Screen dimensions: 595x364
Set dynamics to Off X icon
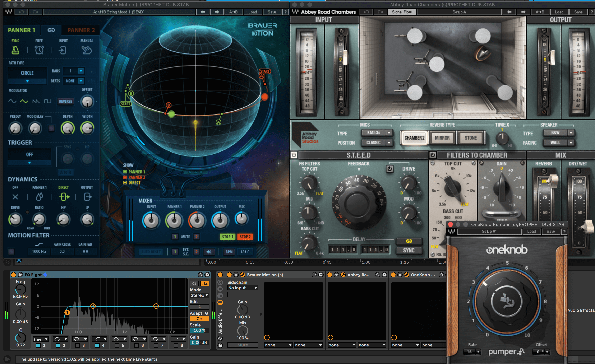(15, 197)
